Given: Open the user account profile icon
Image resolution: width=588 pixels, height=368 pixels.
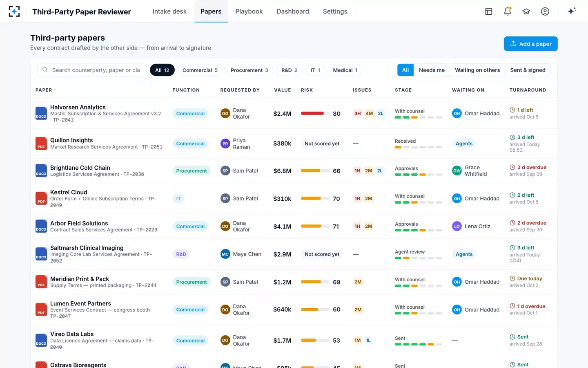Looking at the screenshot, I should click(x=545, y=11).
